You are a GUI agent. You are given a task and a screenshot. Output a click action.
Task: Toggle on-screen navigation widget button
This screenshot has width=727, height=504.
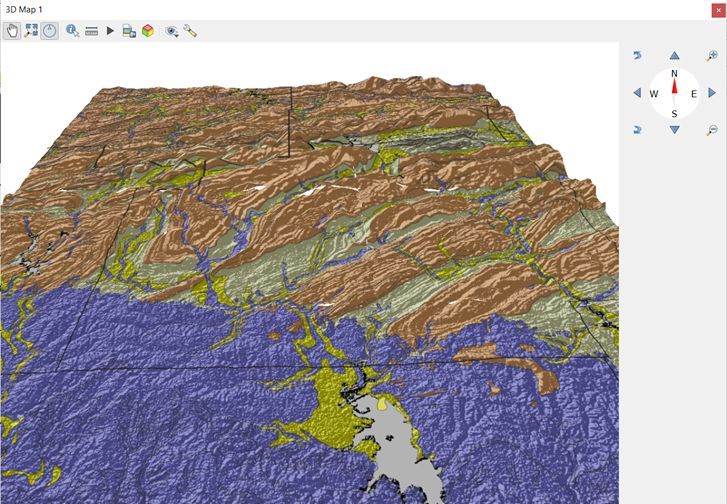pyautogui.click(x=49, y=31)
